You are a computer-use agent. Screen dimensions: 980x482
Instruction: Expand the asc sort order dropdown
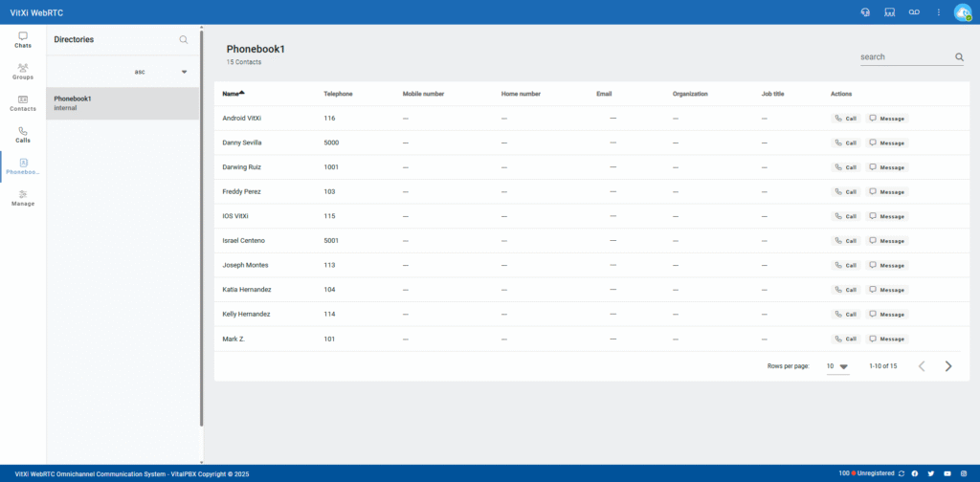184,72
